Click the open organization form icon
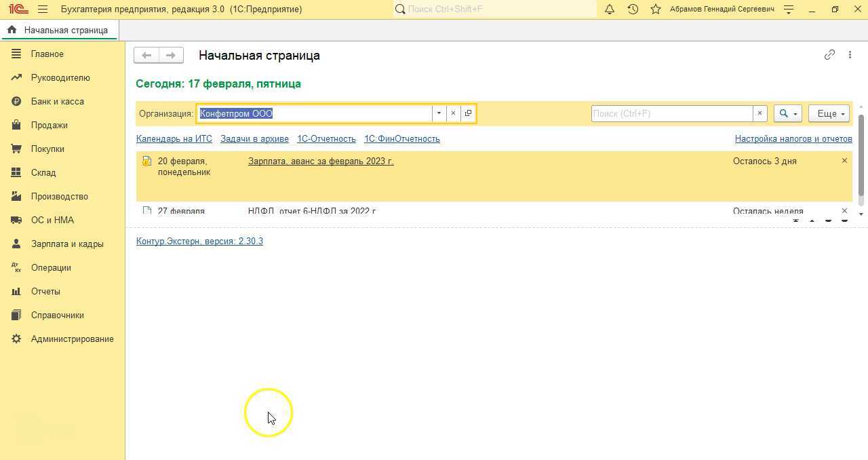This screenshot has height=460, width=868. pos(468,113)
